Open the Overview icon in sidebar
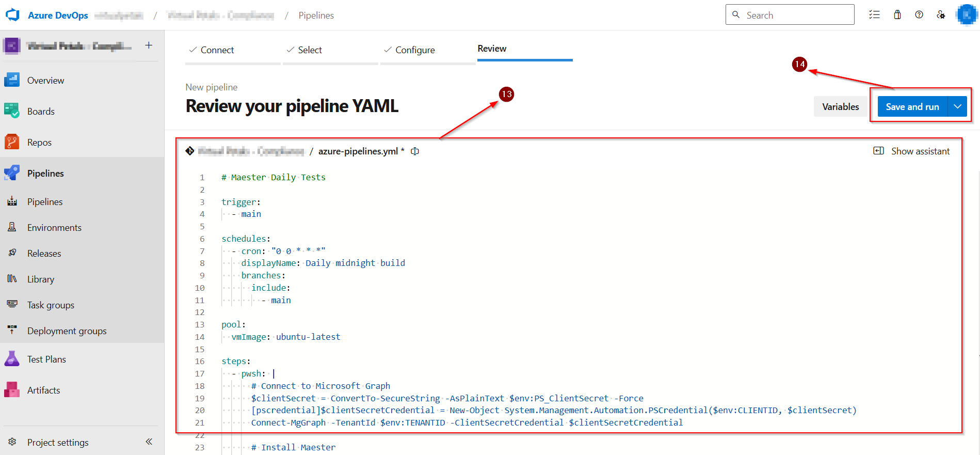This screenshot has width=980, height=455. click(x=12, y=80)
